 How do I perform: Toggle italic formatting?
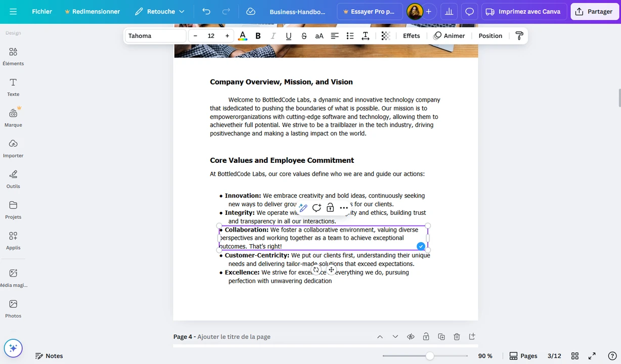pyautogui.click(x=273, y=36)
